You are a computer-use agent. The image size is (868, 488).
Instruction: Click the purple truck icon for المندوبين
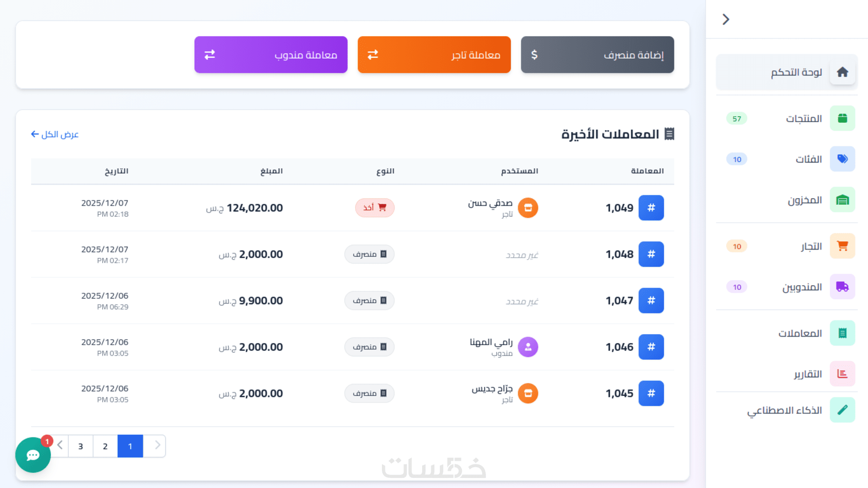pyautogui.click(x=842, y=287)
